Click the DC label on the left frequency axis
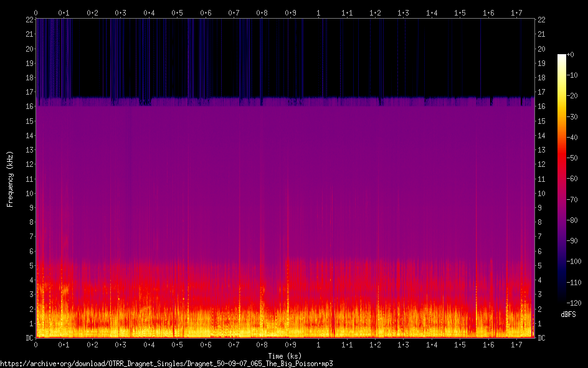The height and width of the screenshot is (368, 588). 28,338
